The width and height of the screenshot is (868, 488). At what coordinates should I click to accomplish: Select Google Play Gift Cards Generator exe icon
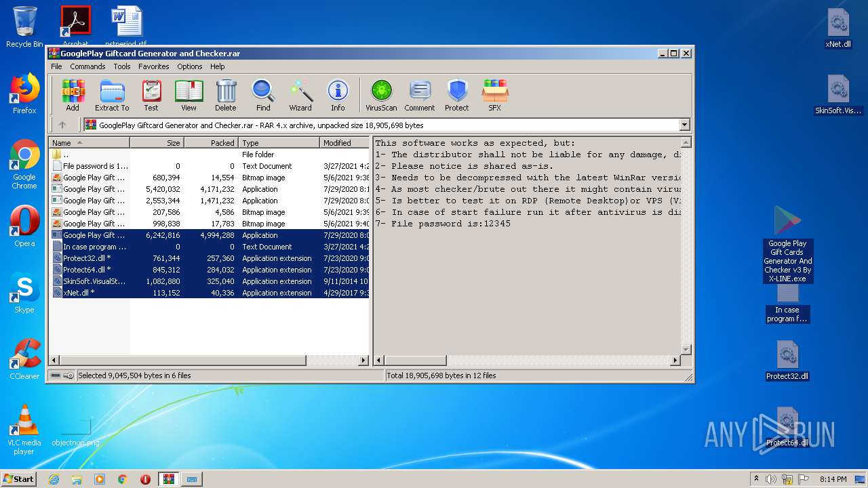pyautogui.click(x=787, y=244)
